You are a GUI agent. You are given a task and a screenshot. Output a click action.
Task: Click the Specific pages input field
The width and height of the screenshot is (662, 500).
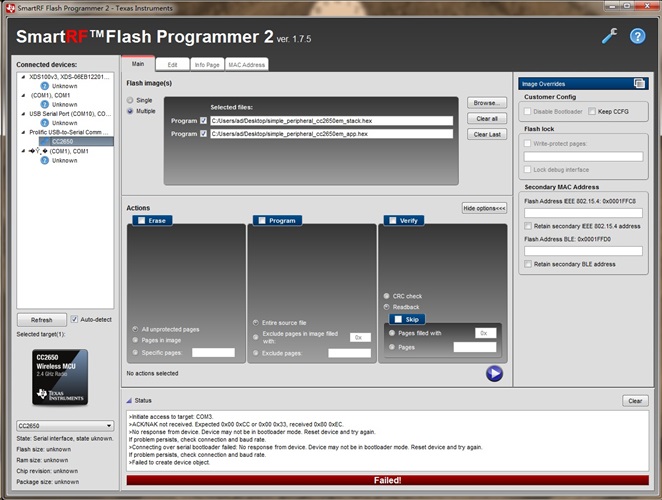click(213, 352)
